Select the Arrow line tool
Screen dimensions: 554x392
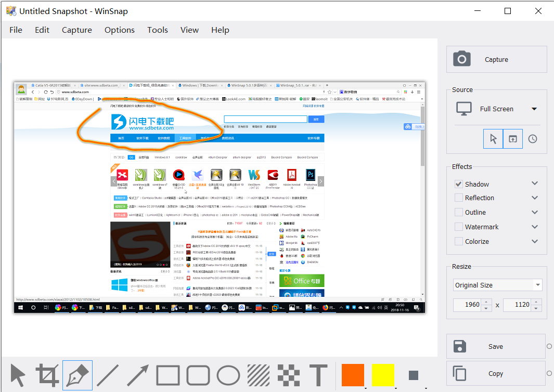point(138,375)
